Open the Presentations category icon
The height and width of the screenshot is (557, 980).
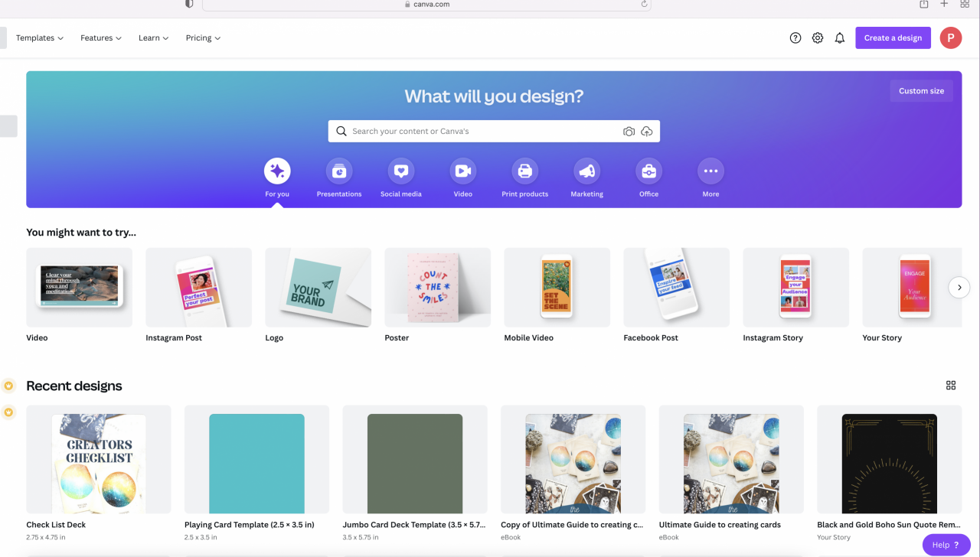[339, 171]
